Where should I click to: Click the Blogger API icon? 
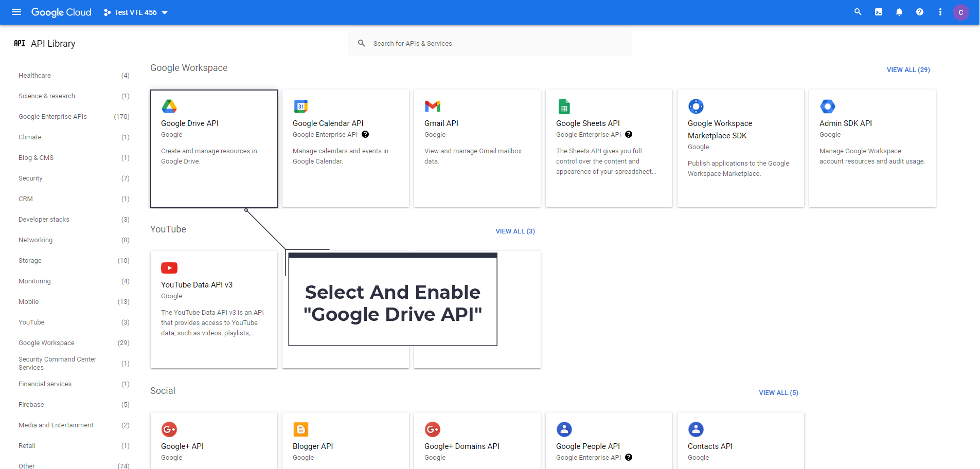pyautogui.click(x=301, y=429)
